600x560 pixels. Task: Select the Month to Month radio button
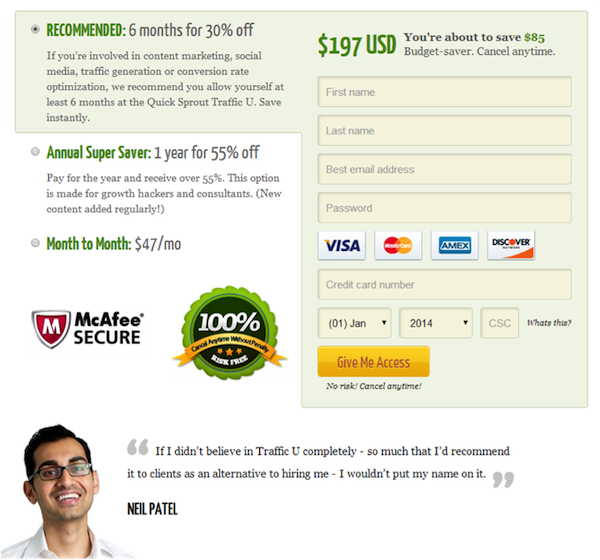click(35, 243)
